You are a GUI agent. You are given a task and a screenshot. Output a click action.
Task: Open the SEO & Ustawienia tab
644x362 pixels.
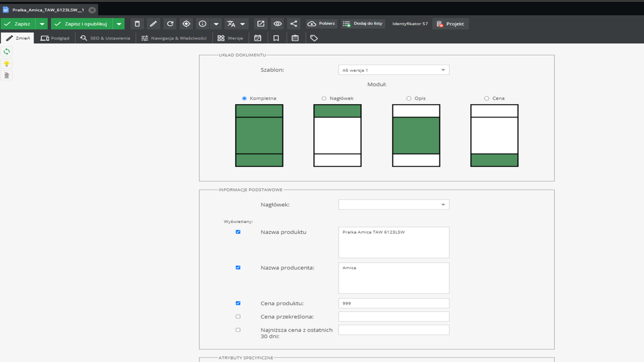105,38
